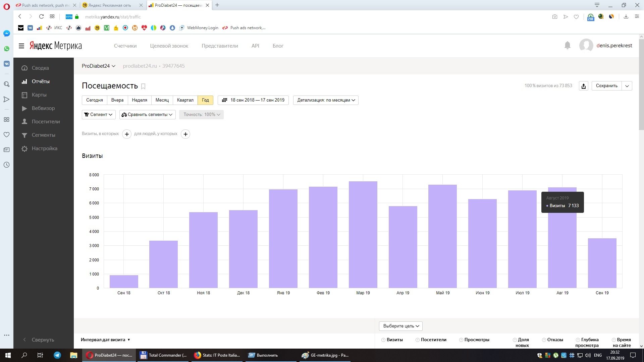Click the Сохранить button

[606, 86]
